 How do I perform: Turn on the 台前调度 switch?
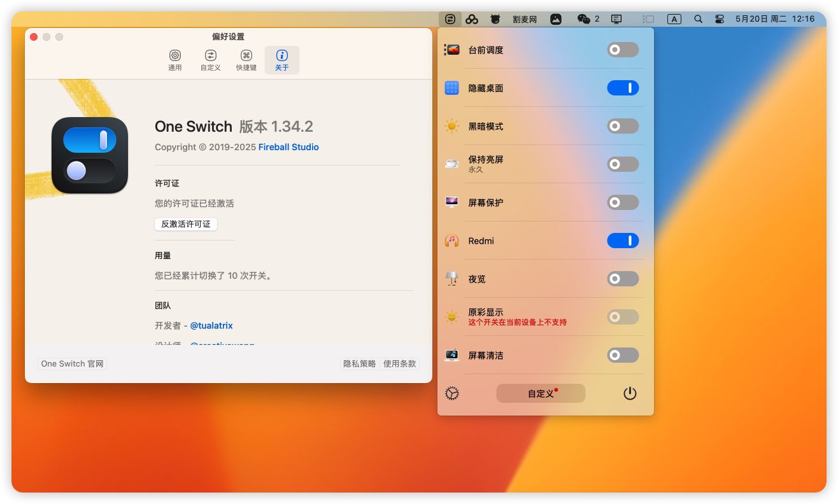pyautogui.click(x=623, y=50)
